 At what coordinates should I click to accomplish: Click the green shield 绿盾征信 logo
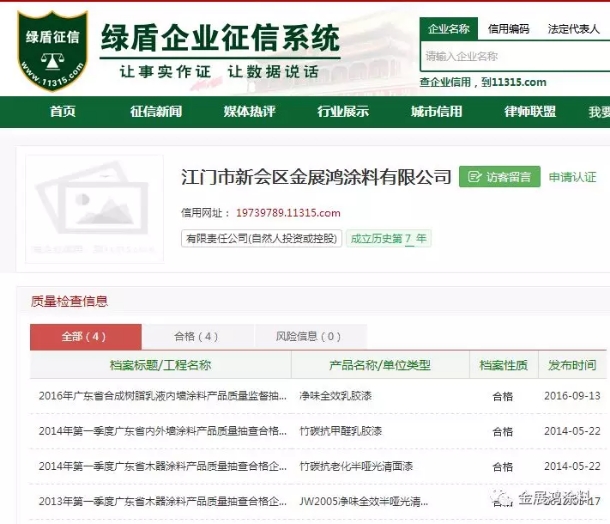53,51
